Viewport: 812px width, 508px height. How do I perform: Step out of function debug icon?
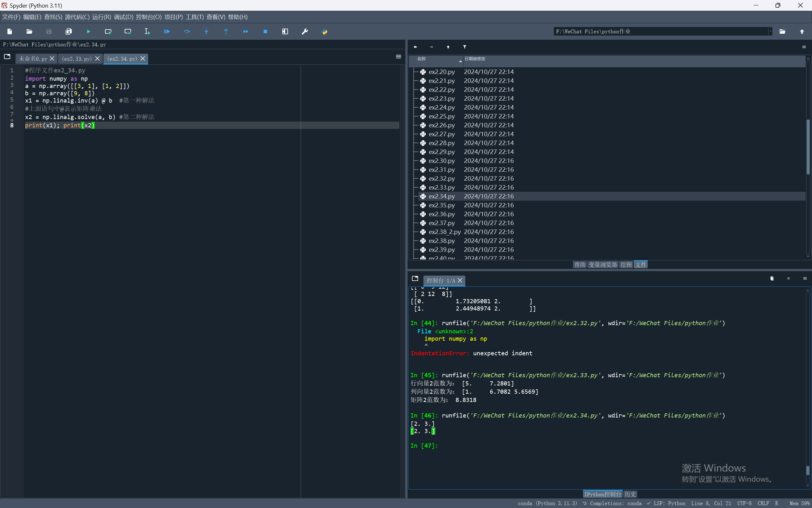(226, 31)
